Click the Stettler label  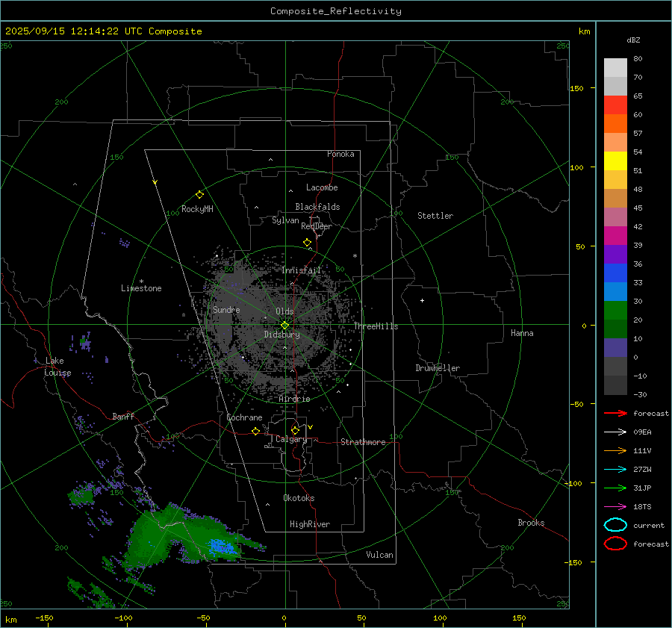(x=435, y=216)
